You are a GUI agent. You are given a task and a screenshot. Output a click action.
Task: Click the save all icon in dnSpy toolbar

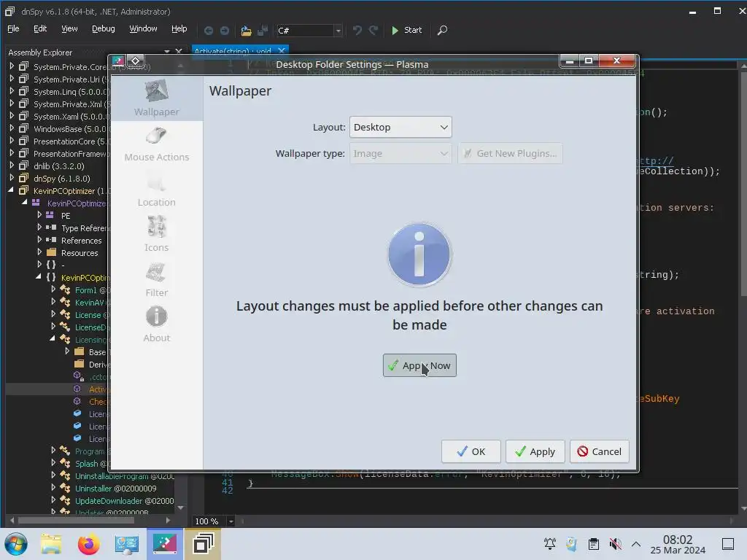tap(263, 31)
